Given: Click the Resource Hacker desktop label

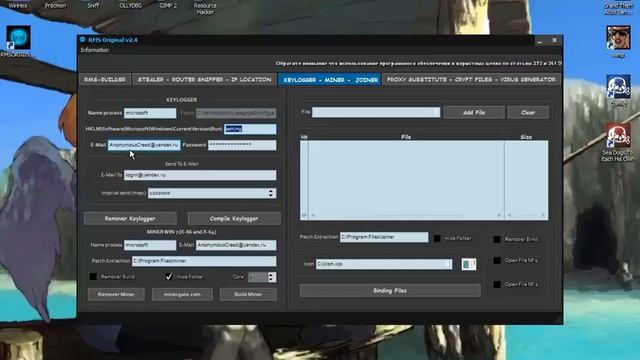Looking at the screenshot, I should (205, 9).
